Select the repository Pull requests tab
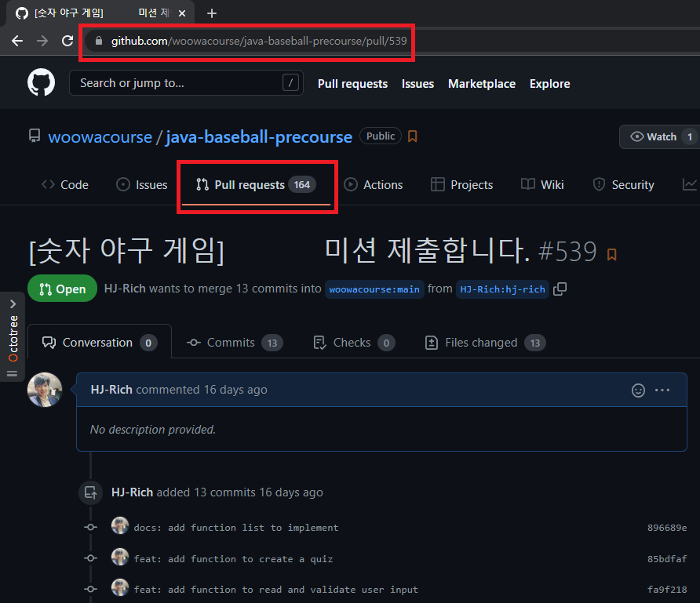The width and height of the screenshot is (700, 603). point(256,184)
